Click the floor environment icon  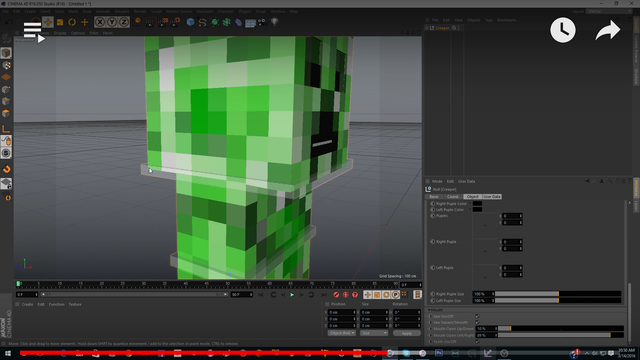click(251, 22)
